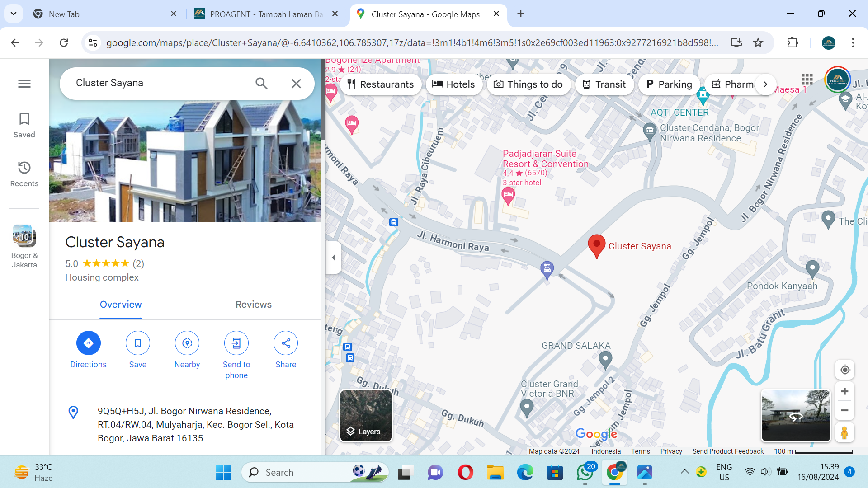Click the Send to phone icon

[x=236, y=343]
